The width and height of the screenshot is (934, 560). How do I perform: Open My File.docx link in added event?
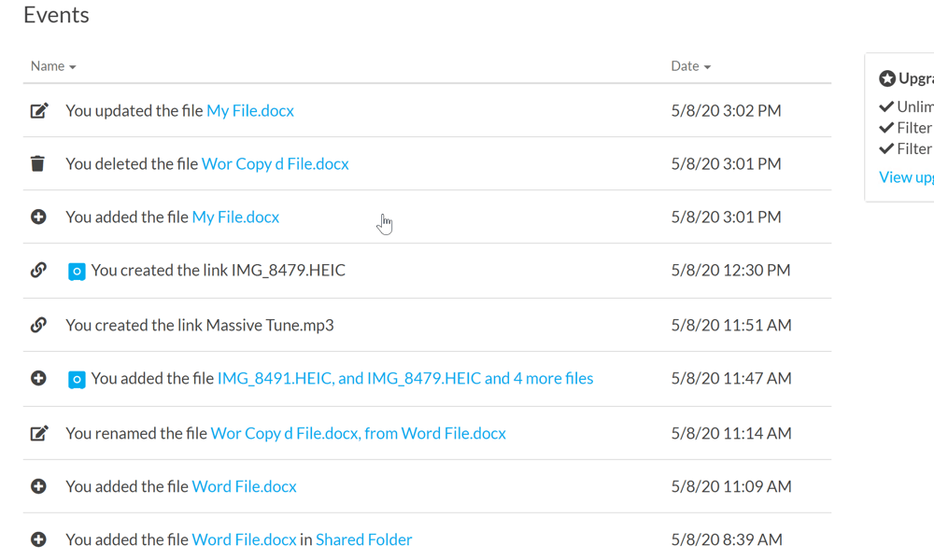coord(235,217)
